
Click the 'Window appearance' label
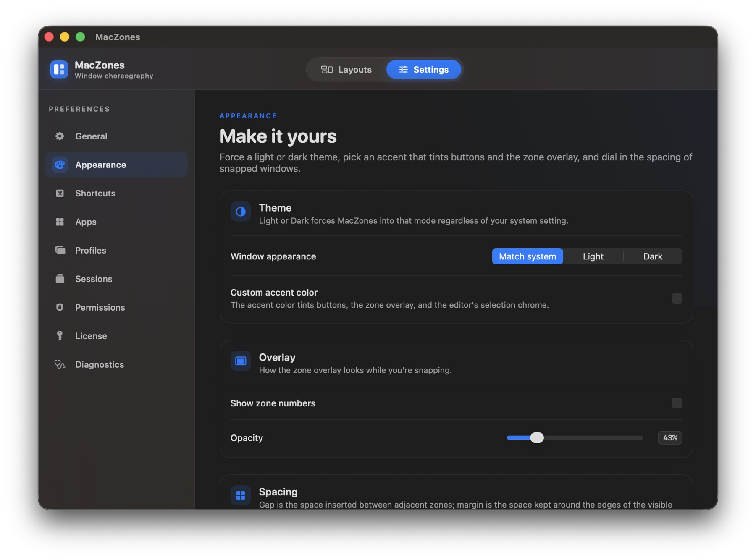point(273,256)
